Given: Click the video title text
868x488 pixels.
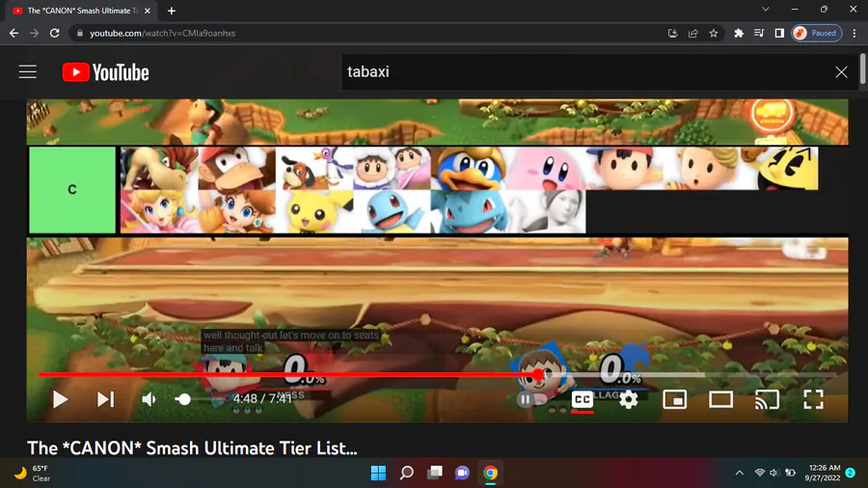Looking at the screenshot, I should 192,447.
